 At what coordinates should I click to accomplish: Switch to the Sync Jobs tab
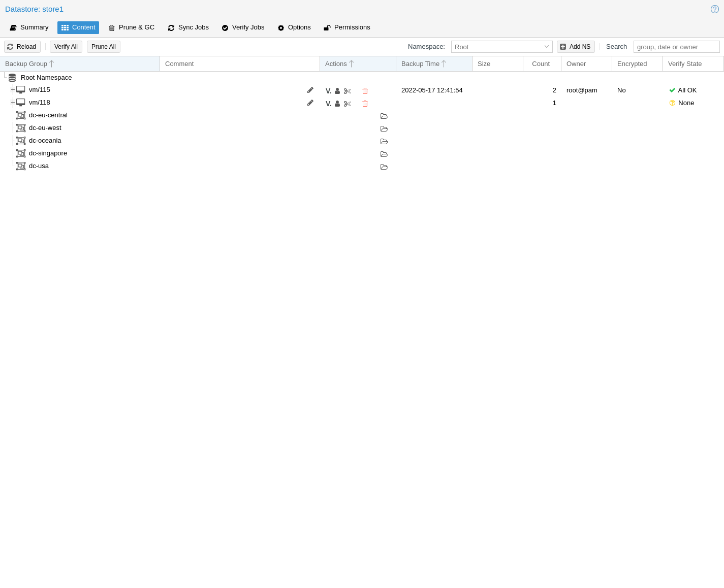(188, 27)
